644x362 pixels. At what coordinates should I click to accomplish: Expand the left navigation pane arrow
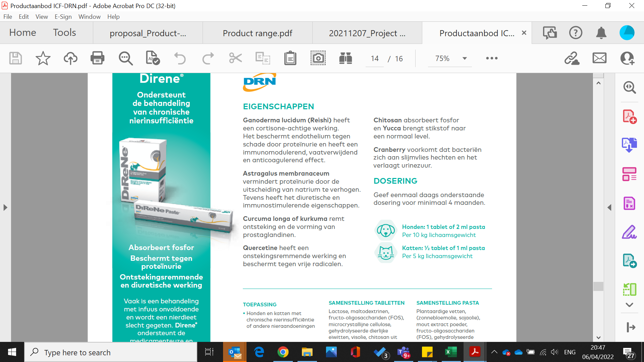5,207
